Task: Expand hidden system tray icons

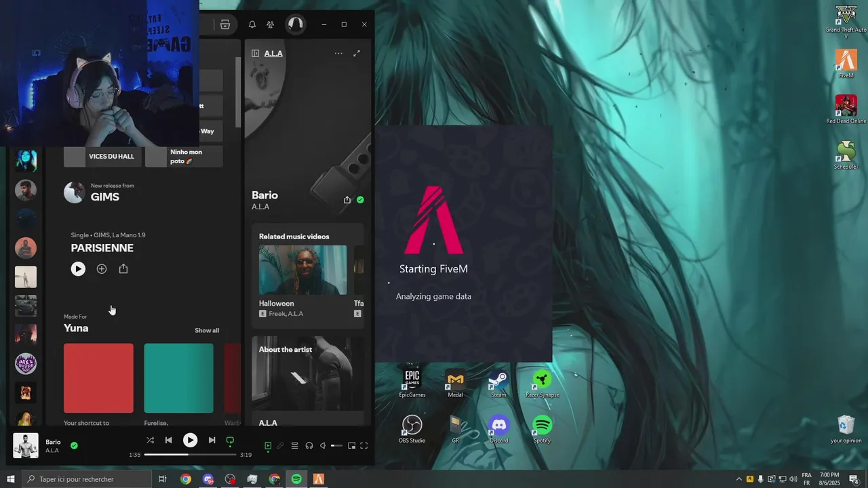Action: [738, 479]
